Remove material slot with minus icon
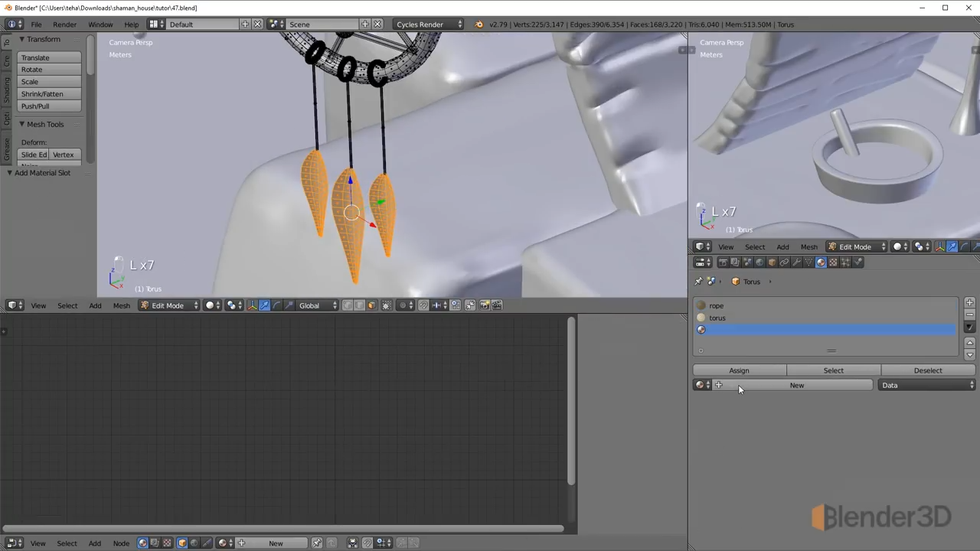980x551 pixels. (x=969, y=315)
